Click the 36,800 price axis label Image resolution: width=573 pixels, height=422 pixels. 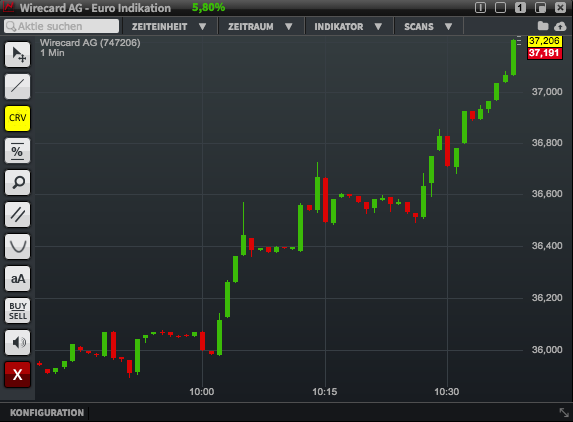point(547,142)
